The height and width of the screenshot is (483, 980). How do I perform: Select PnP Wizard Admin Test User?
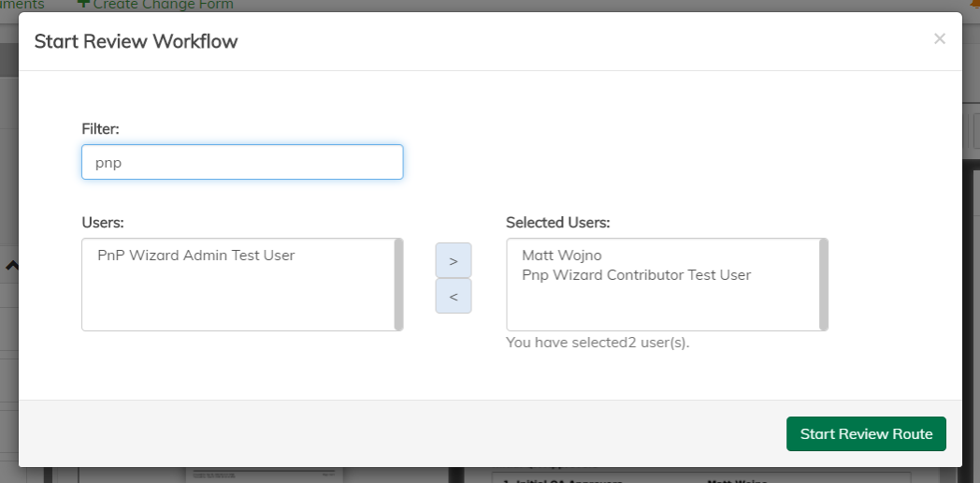pos(195,255)
